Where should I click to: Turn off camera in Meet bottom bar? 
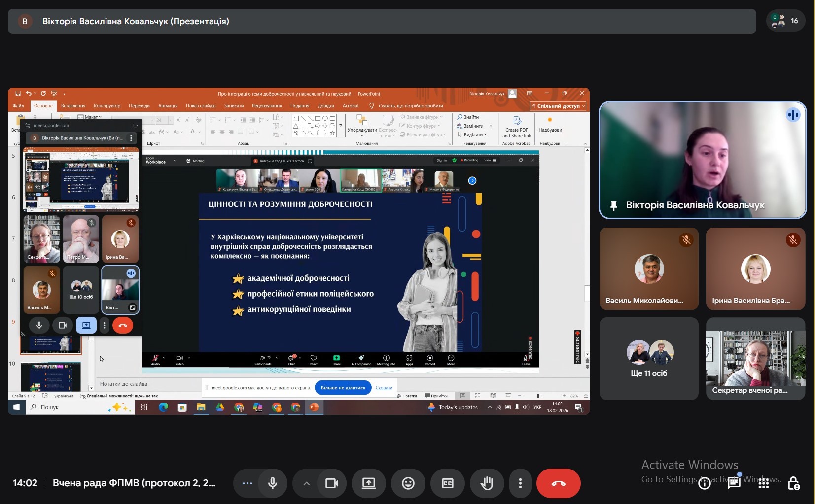click(x=332, y=483)
